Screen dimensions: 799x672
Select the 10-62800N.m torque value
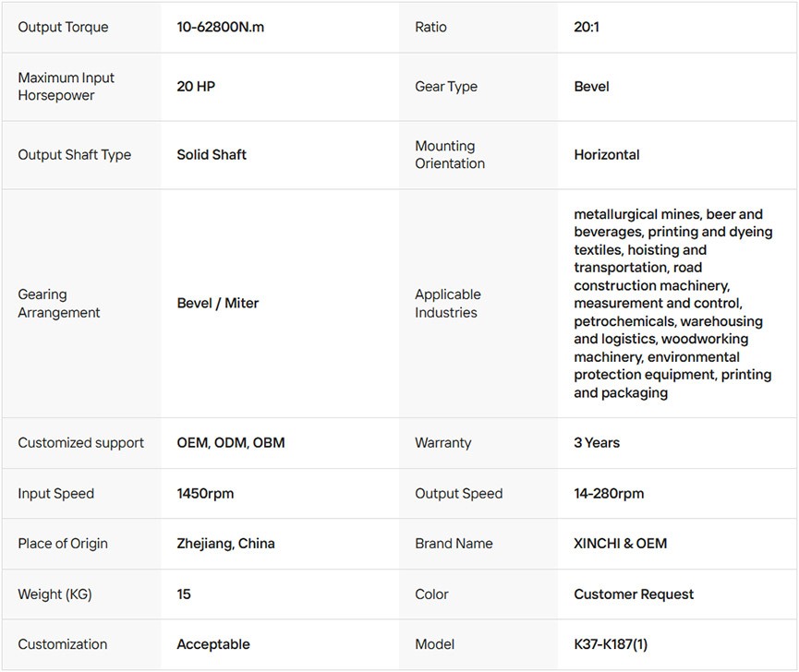pos(220,27)
